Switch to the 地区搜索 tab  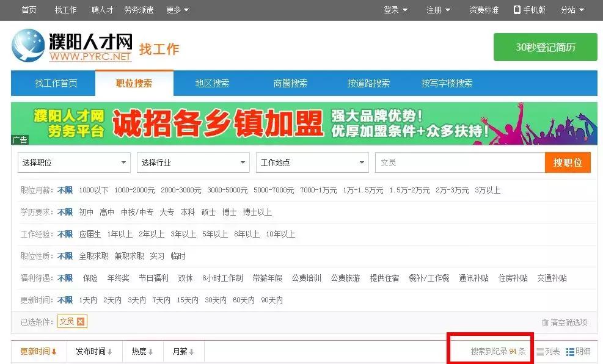pyautogui.click(x=211, y=83)
